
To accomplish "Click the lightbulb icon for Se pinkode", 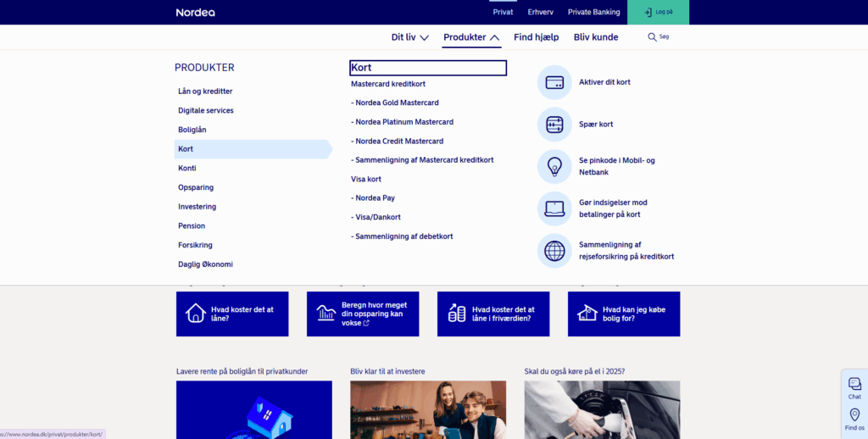I will tap(554, 166).
